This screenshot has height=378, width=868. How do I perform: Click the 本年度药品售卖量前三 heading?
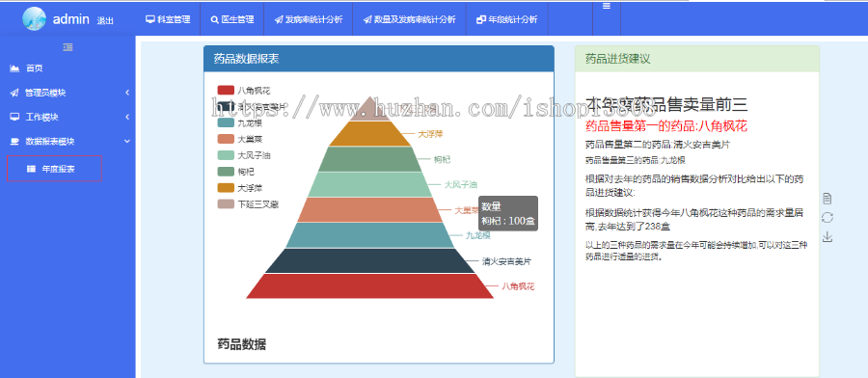tap(667, 104)
